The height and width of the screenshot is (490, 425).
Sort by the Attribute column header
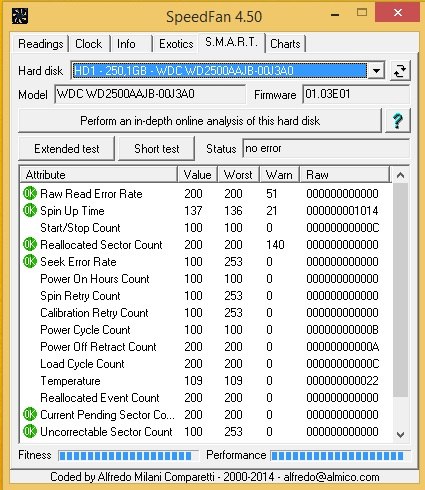[99, 175]
